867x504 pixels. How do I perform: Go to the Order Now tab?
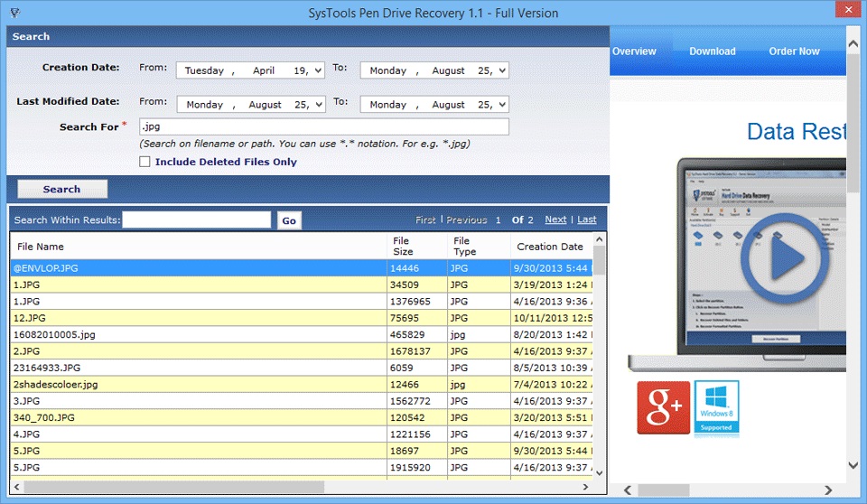coord(794,51)
